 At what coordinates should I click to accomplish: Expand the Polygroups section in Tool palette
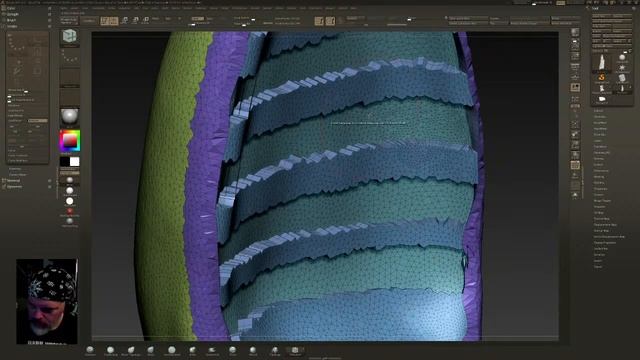pyautogui.click(x=601, y=189)
